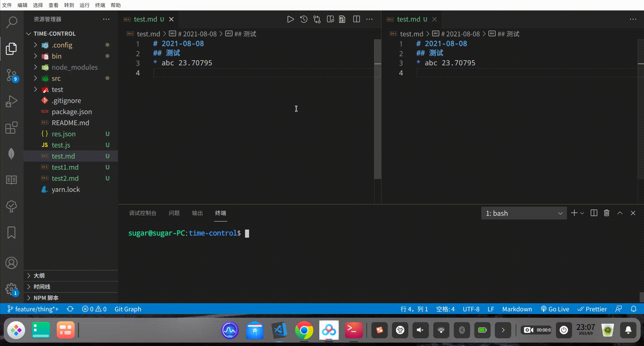Click UTF-8 encoding in status bar
644x346 pixels.
471,309
